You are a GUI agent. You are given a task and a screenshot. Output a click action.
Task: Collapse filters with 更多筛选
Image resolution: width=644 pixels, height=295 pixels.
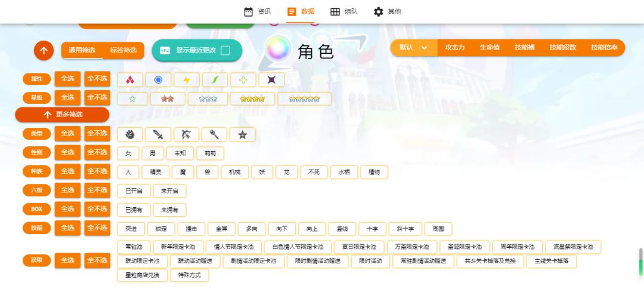63,115
